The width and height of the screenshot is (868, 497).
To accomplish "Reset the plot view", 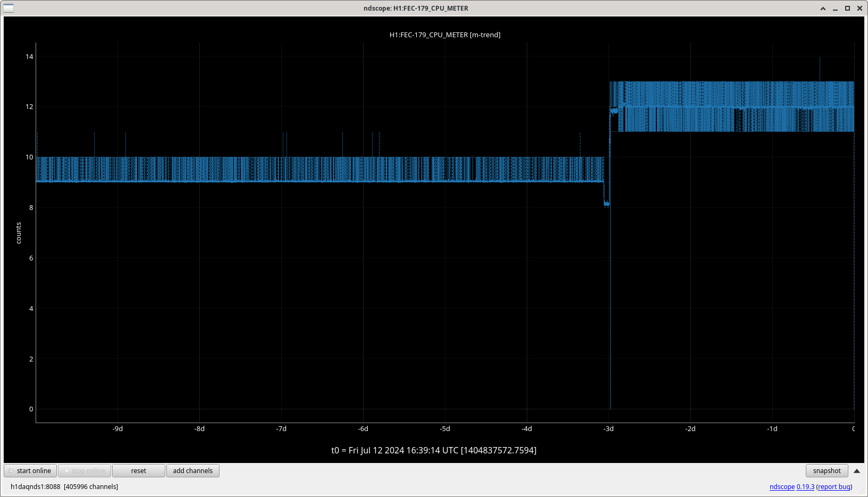I will [x=139, y=471].
